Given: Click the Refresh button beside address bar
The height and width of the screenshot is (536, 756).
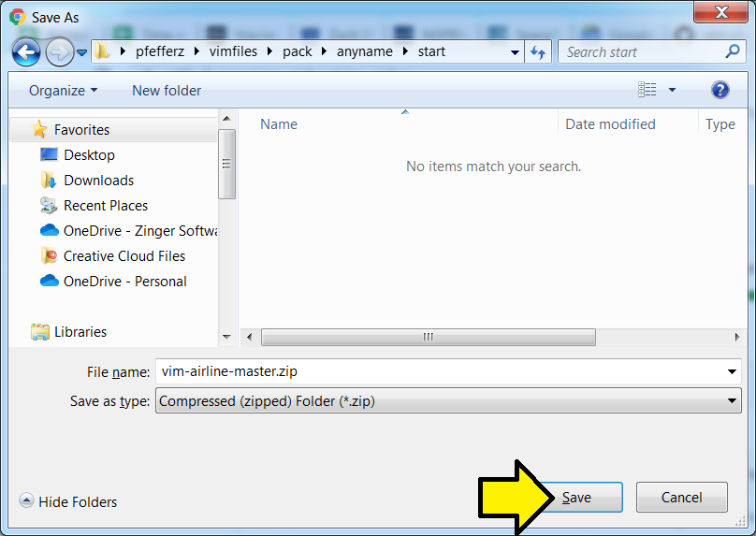Looking at the screenshot, I should coord(538,51).
